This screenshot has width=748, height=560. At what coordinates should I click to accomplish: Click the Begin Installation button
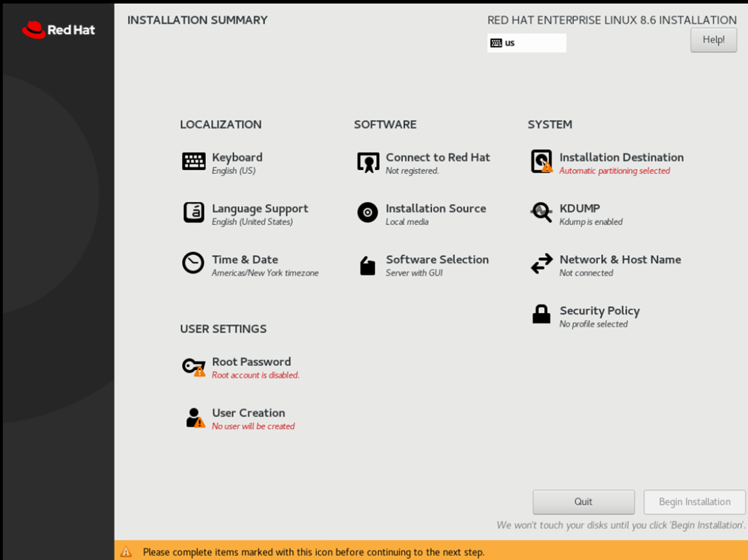(694, 501)
